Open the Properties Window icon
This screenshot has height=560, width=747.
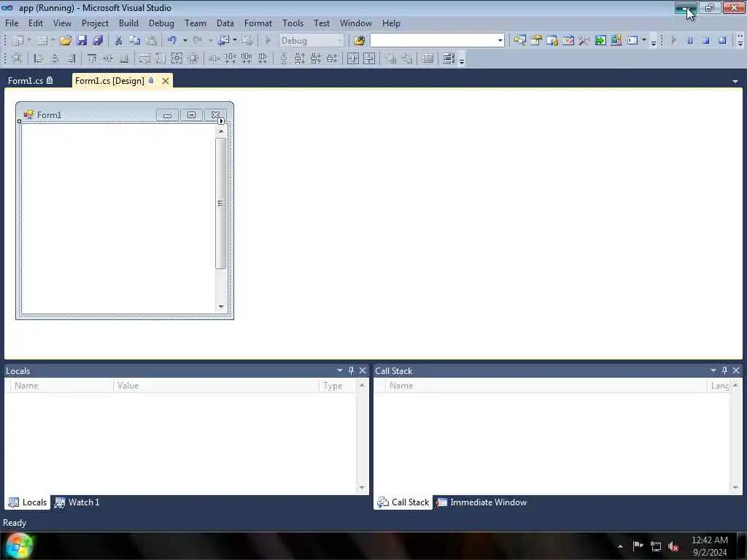coord(536,41)
